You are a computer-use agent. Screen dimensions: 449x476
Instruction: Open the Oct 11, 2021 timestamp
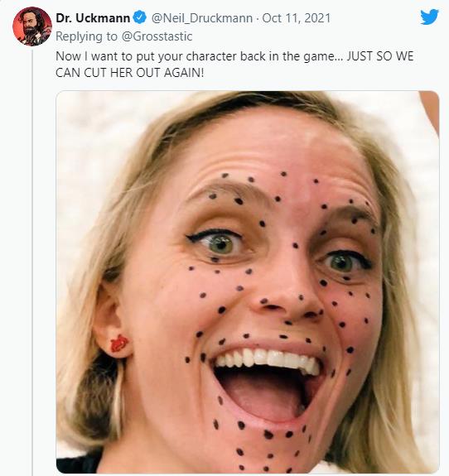(297, 18)
